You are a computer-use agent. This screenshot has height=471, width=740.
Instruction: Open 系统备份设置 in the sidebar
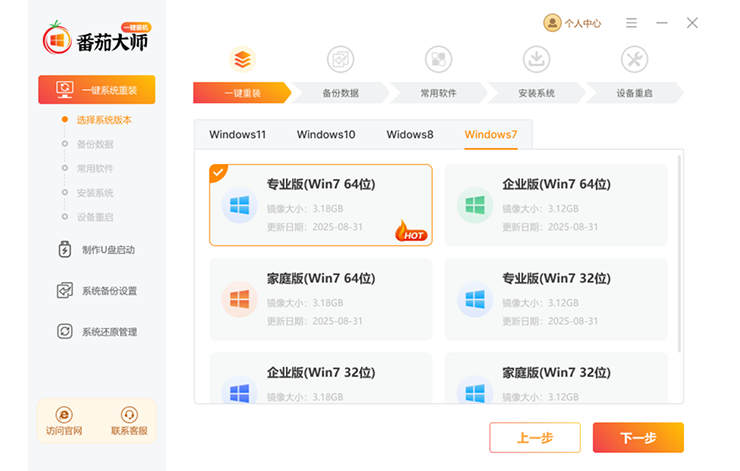pos(97,291)
